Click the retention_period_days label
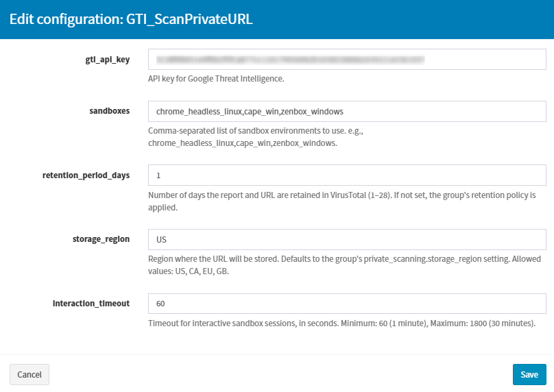The width and height of the screenshot is (554, 392). [x=86, y=175]
